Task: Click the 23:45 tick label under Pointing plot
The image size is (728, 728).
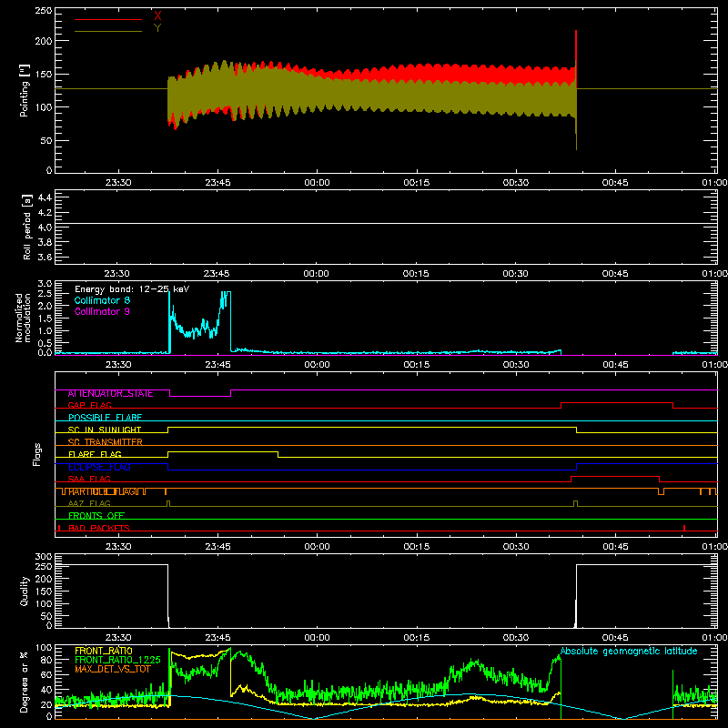Action: 217,183
